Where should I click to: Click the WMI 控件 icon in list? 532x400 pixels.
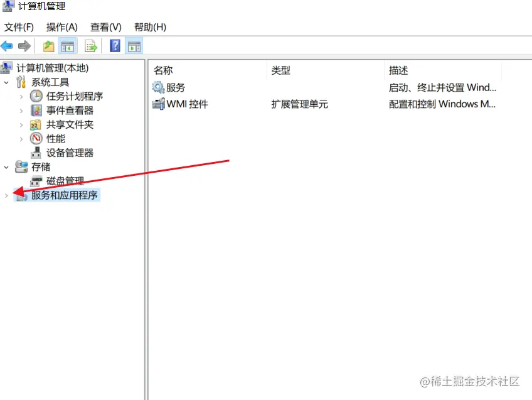pos(158,104)
